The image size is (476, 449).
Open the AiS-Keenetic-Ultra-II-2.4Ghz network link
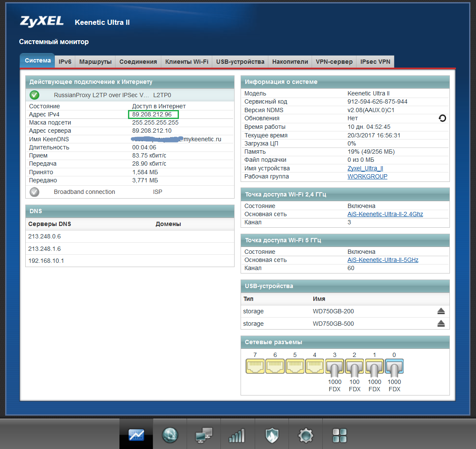click(x=385, y=214)
